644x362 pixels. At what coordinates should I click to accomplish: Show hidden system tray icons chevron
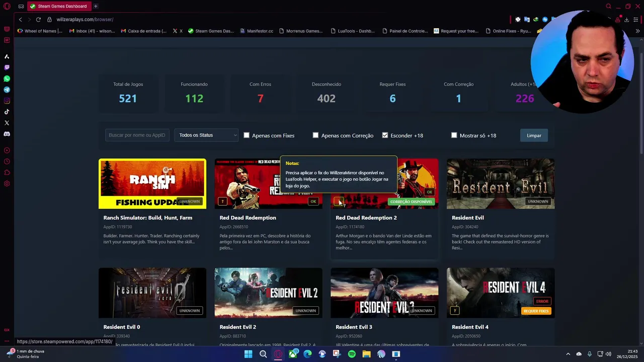(x=568, y=354)
